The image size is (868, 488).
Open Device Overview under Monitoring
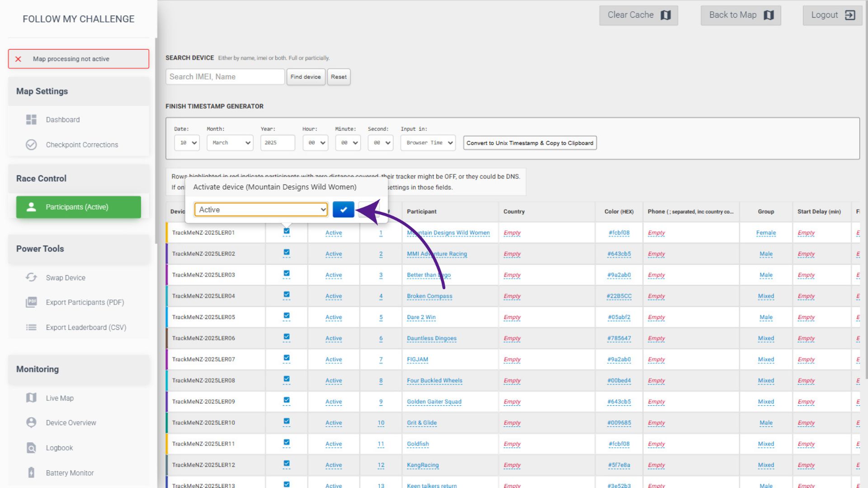pos(71,423)
